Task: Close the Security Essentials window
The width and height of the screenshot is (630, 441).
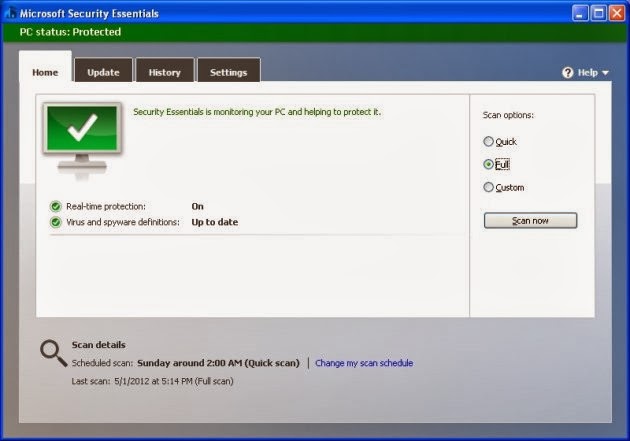Action: (x=617, y=14)
